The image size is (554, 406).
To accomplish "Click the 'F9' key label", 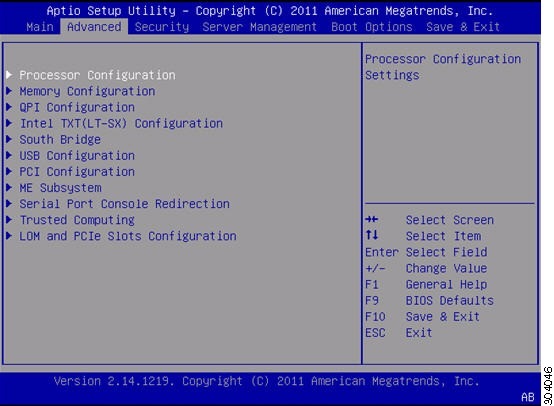I will coord(372,301).
